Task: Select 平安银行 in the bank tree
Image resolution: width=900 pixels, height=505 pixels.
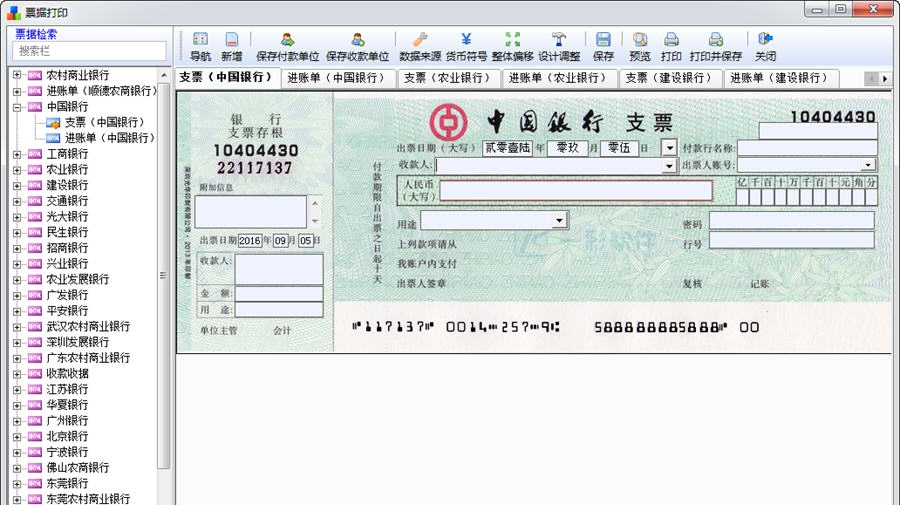Action: tap(67, 310)
